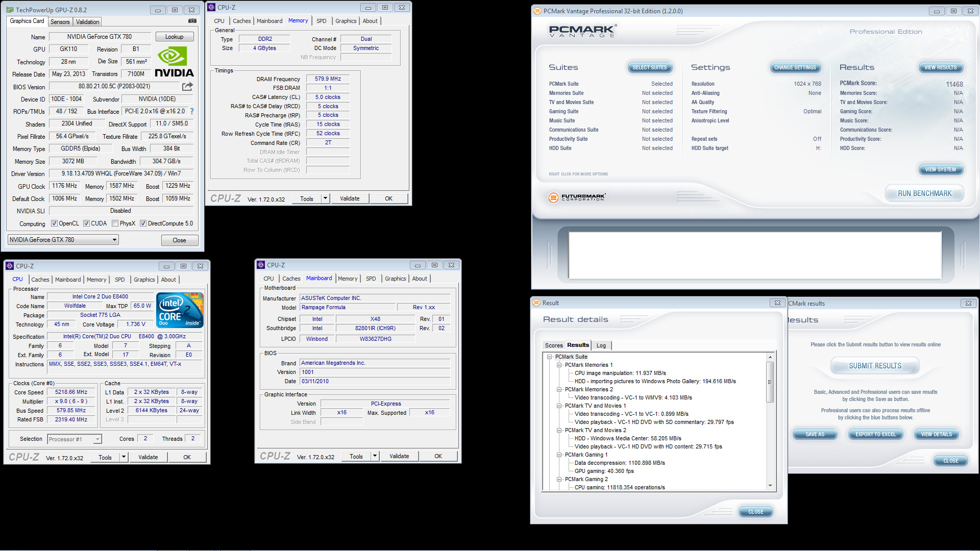Viewport: 980px width, 551px height.
Task: Open SPD tab in CPU-Z Memory window
Action: point(321,21)
